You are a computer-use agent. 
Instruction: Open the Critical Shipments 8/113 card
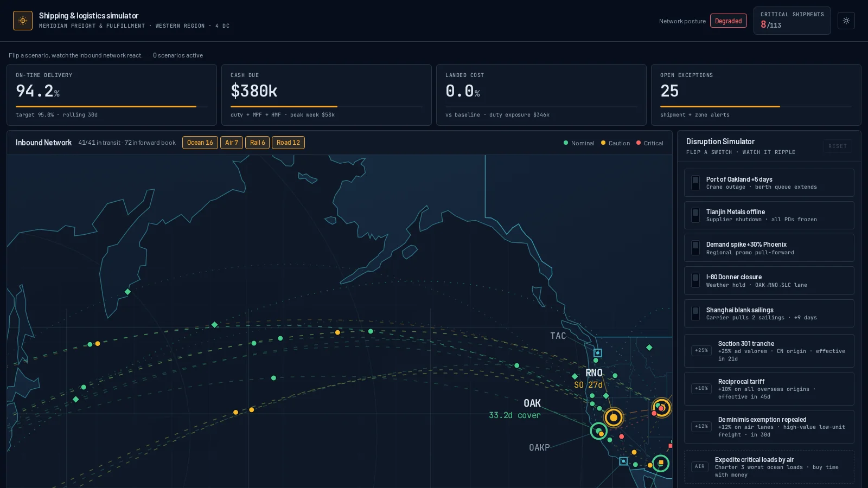click(792, 21)
